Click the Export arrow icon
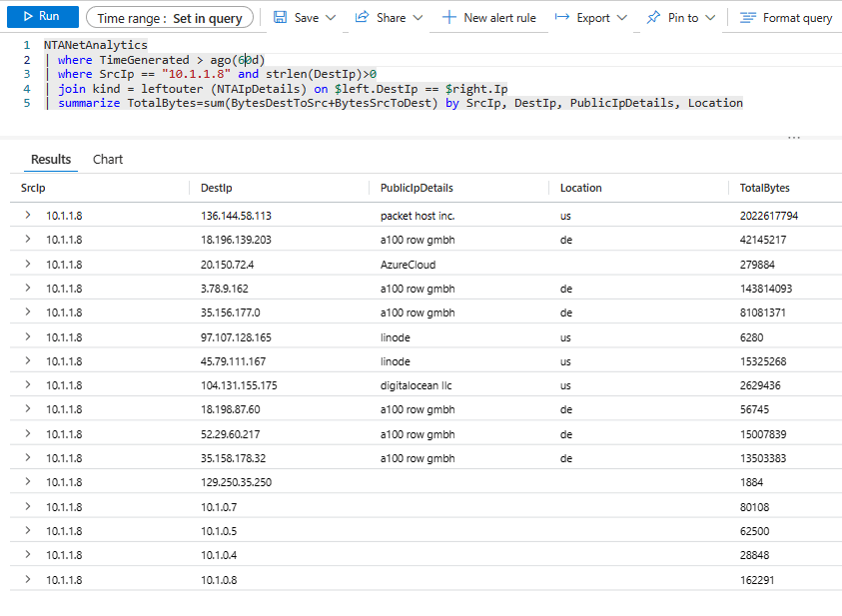This screenshot has width=842, height=616. click(x=562, y=18)
